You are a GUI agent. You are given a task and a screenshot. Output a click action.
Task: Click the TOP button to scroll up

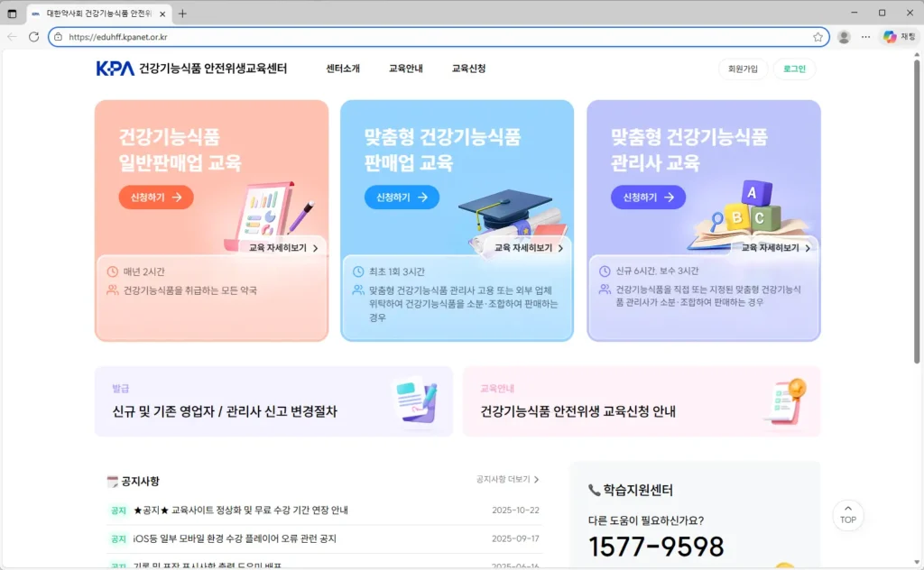(847, 516)
